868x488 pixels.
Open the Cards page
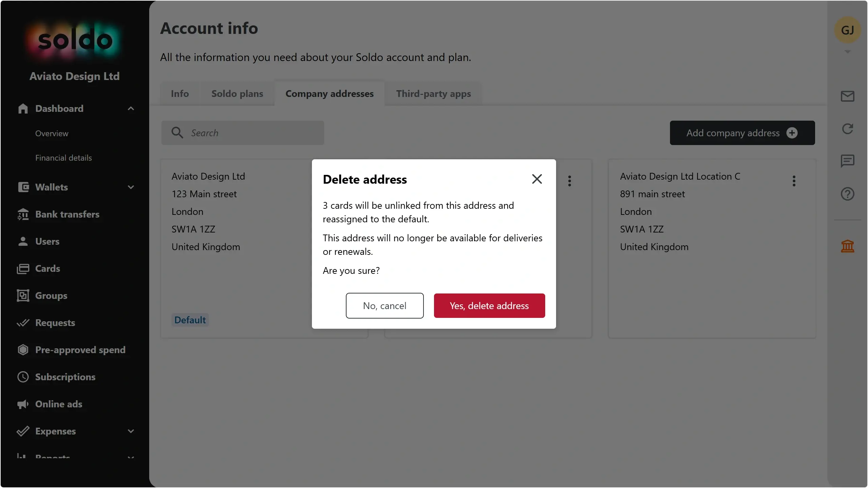(47, 268)
